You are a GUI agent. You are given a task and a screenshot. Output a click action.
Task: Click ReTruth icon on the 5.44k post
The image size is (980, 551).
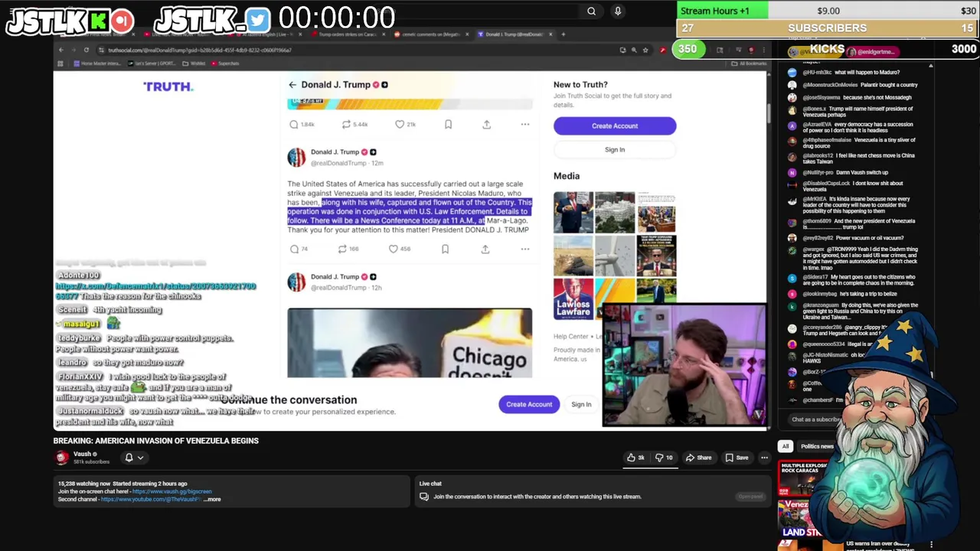click(346, 124)
